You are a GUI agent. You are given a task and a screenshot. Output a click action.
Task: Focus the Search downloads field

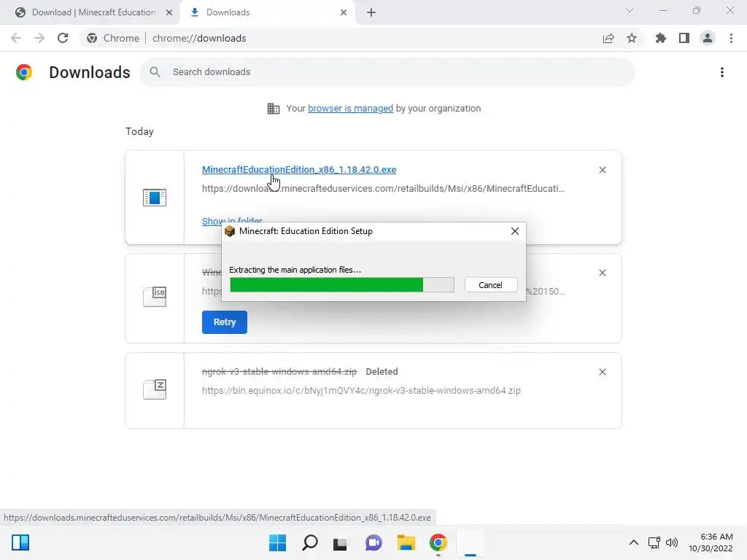(387, 72)
